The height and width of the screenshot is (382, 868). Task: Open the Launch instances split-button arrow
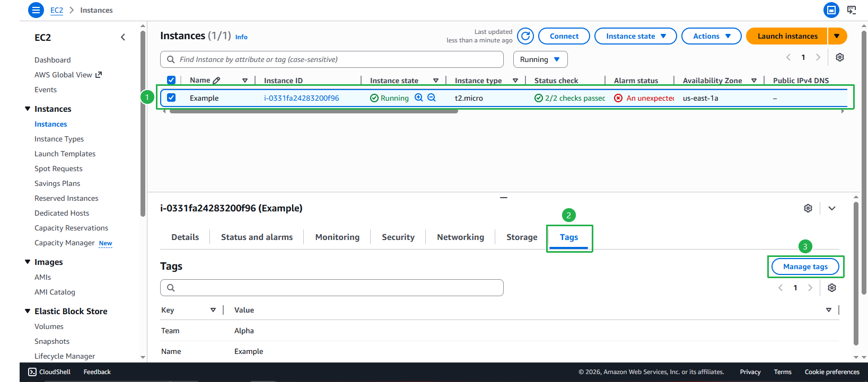click(x=837, y=36)
